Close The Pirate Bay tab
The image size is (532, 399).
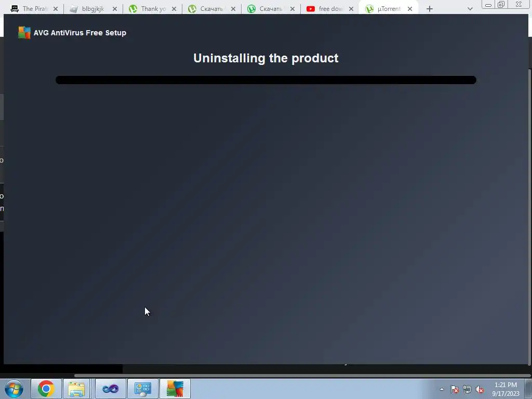pos(56,9)
